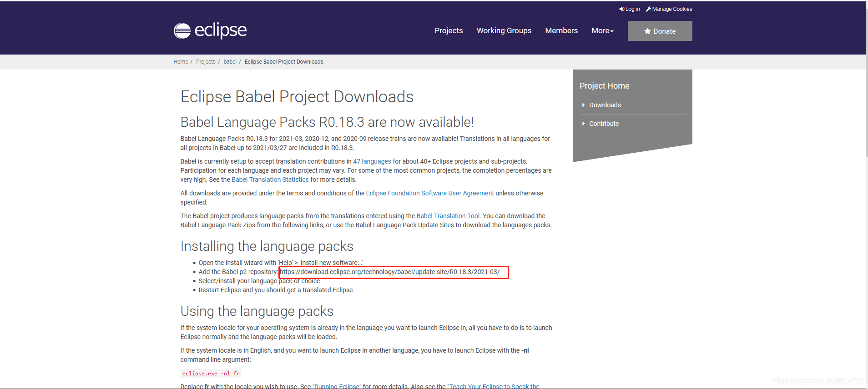Click the arrow icon beside Contribute
This screenshot has width=868, height=389.
583,124
